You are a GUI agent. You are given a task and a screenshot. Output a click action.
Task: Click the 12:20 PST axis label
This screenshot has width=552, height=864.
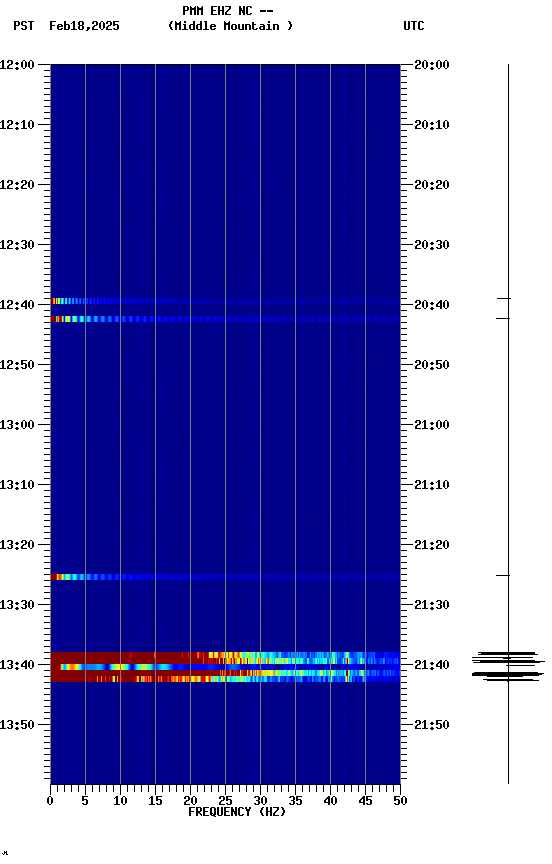coord(17,185)
